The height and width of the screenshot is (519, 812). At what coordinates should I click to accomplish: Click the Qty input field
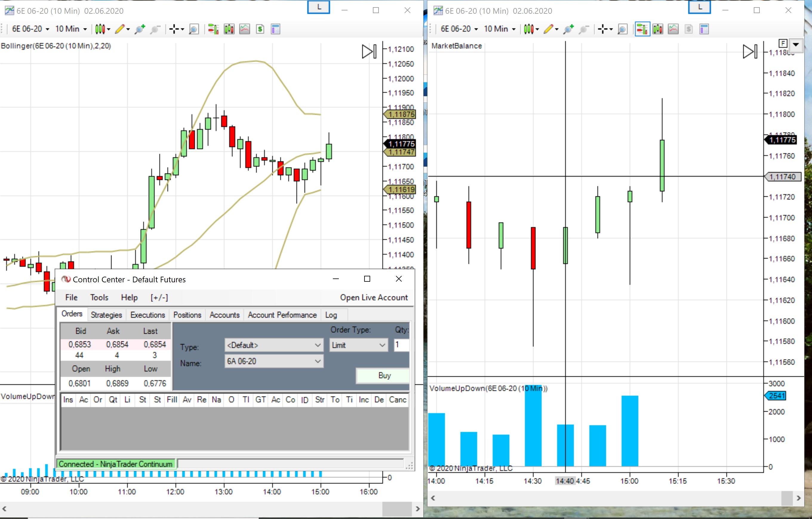(401, 345)
